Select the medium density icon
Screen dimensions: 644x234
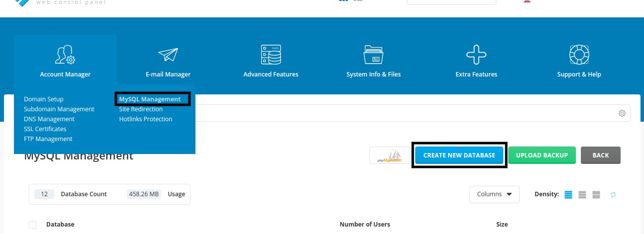point(582,194)
